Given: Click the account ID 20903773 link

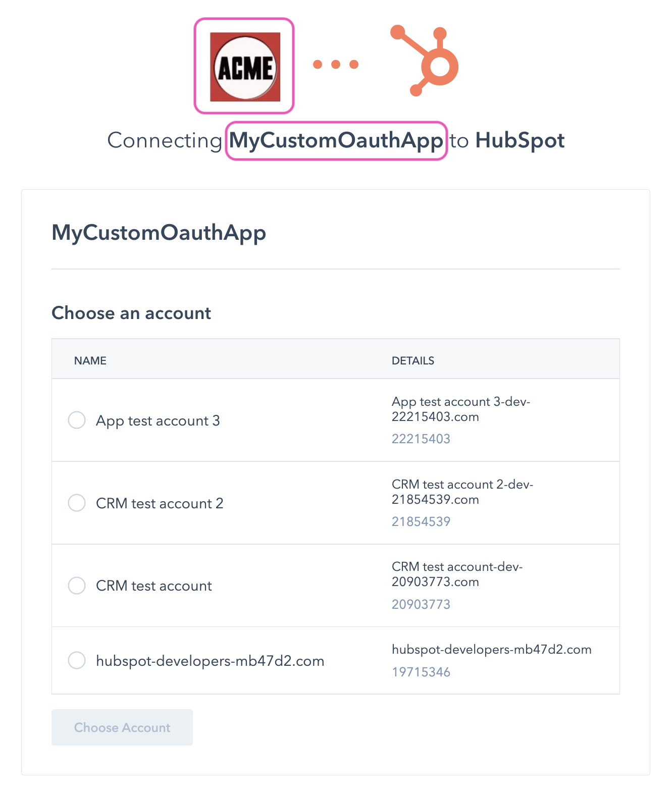Looking at the screenshot, I should [x=421, y=604].
